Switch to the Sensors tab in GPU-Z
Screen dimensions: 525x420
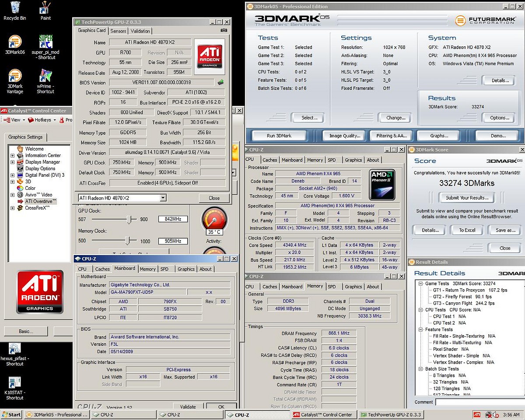coord(118,31)
